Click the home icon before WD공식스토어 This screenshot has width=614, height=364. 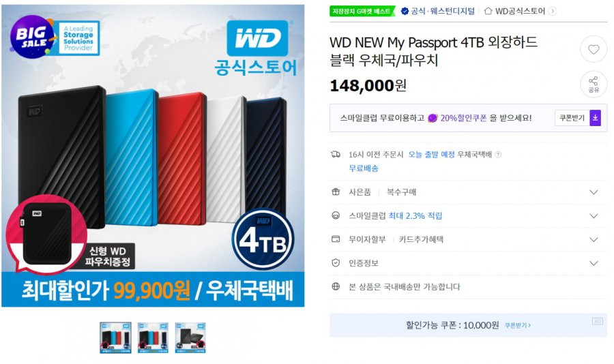click(x=488, y=11)
